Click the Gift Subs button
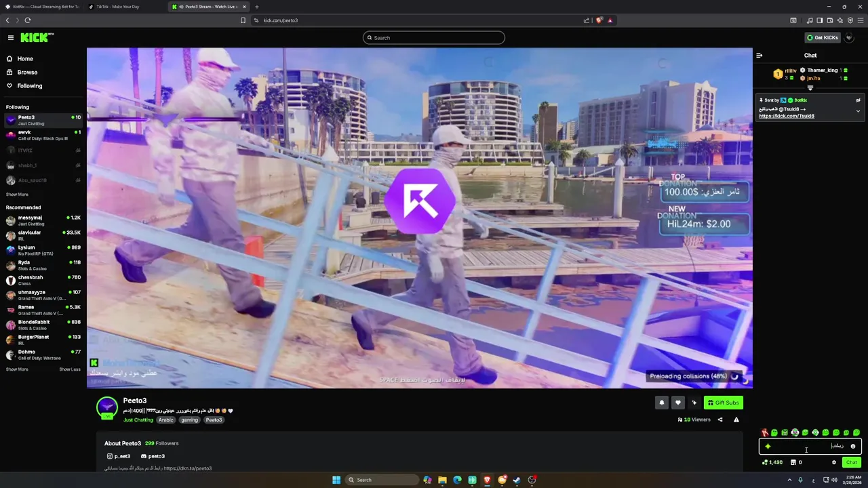 (723, 403)
